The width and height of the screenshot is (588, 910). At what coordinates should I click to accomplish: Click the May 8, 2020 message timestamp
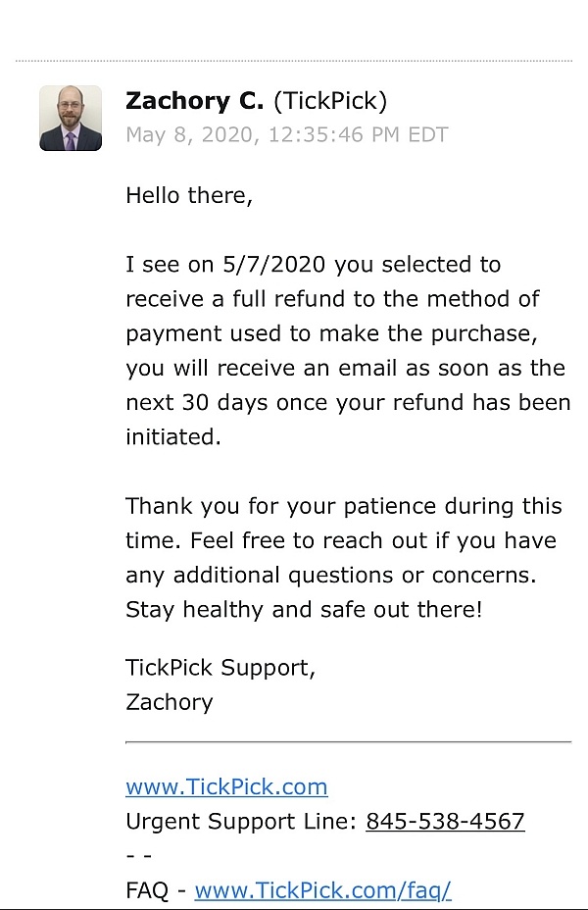(x=286, y=135)
